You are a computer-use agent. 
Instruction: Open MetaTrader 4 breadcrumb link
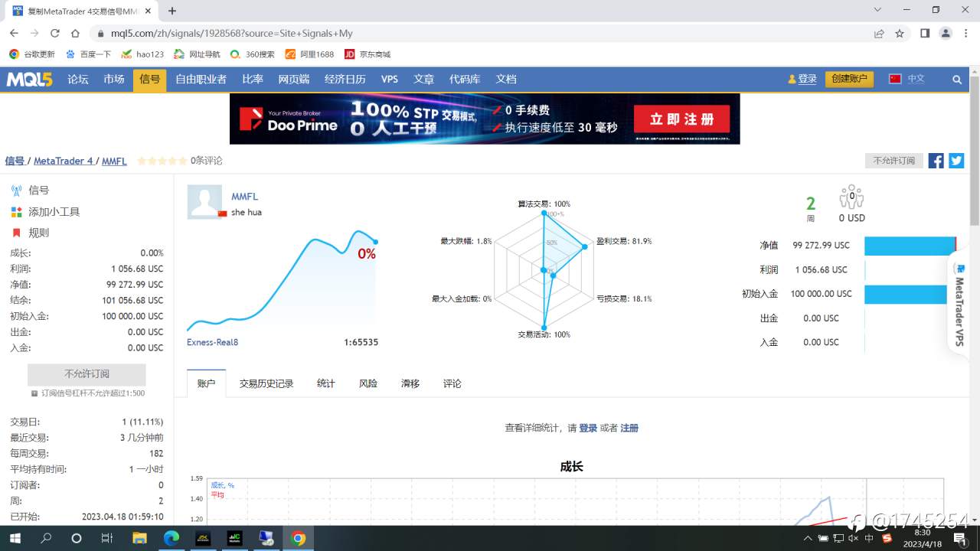pos(64,161)
